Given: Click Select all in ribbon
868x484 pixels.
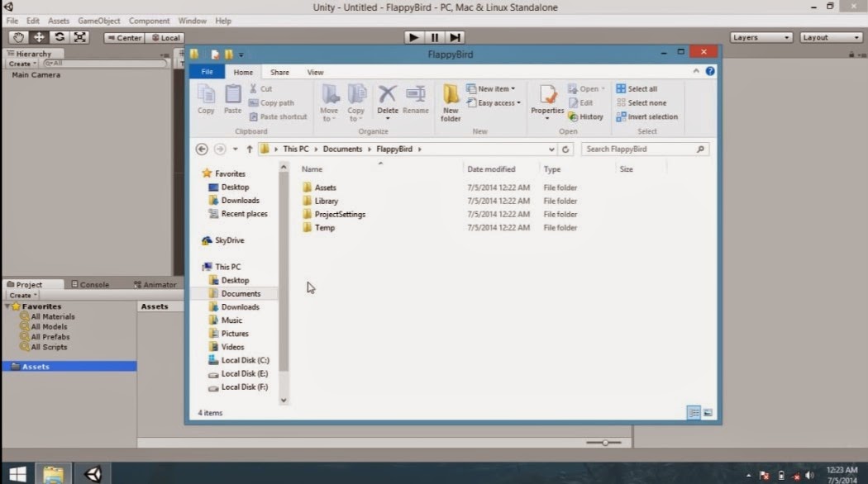Looking at the screenshot, I should [x=637, y=88].
